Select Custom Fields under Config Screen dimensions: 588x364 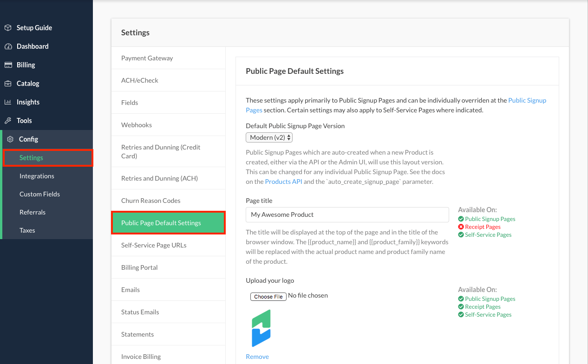click(48, 194)
